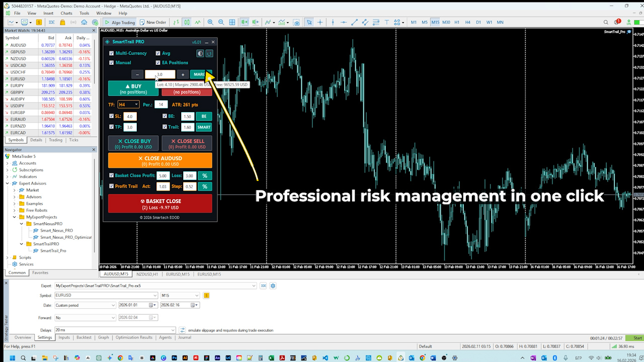Image resolution: width=644 pixels, height=362 pixels.
Task: Switch chart to candlestick view
Action: click(x=187, y=22)
